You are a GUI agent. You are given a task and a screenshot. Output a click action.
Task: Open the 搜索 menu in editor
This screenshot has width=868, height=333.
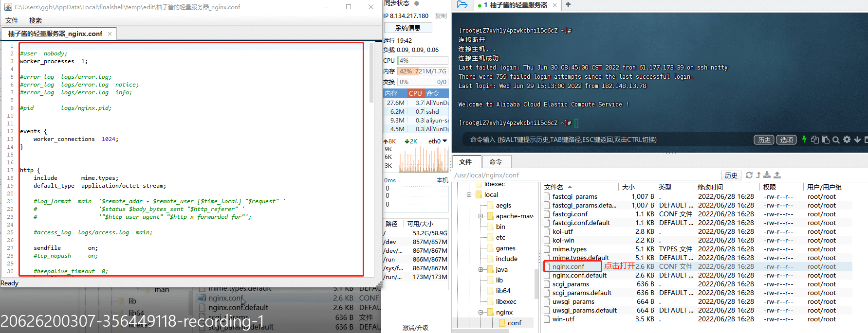35,20
